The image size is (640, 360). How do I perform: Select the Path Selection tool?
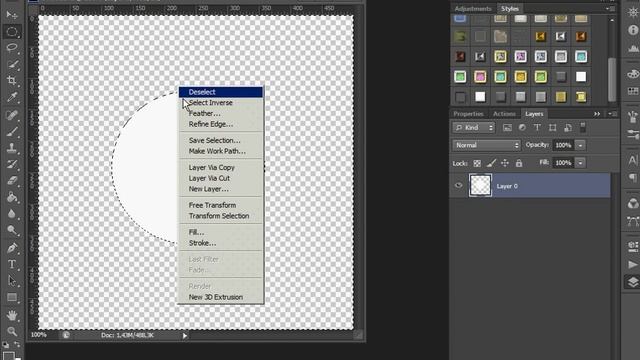pos(12,281)
